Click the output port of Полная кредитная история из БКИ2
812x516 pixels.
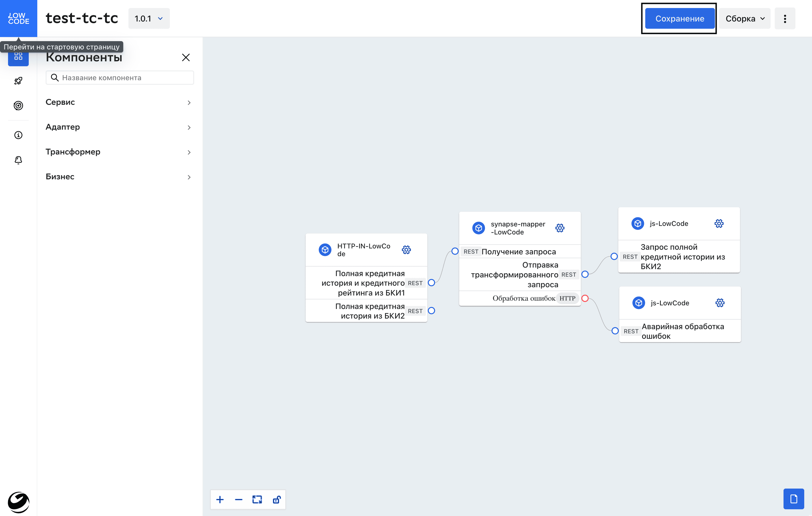tap(431, 311)
